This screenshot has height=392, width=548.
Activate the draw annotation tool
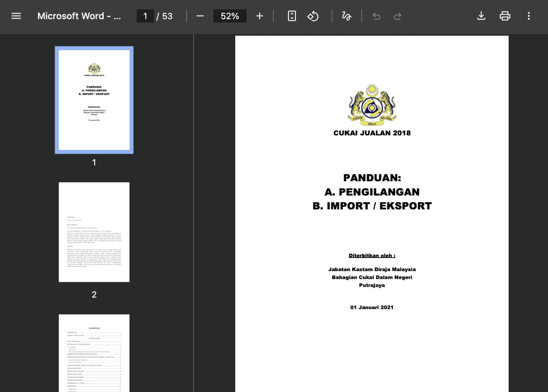(x=346, y=16)
